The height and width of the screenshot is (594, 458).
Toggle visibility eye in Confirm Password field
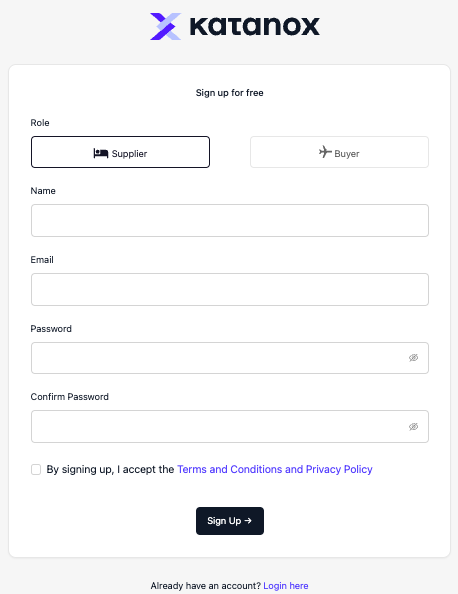[x=413, y=427]
